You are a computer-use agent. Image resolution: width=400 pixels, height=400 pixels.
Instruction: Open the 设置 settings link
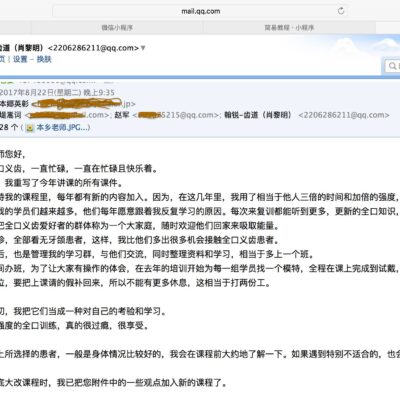[20, 59]
